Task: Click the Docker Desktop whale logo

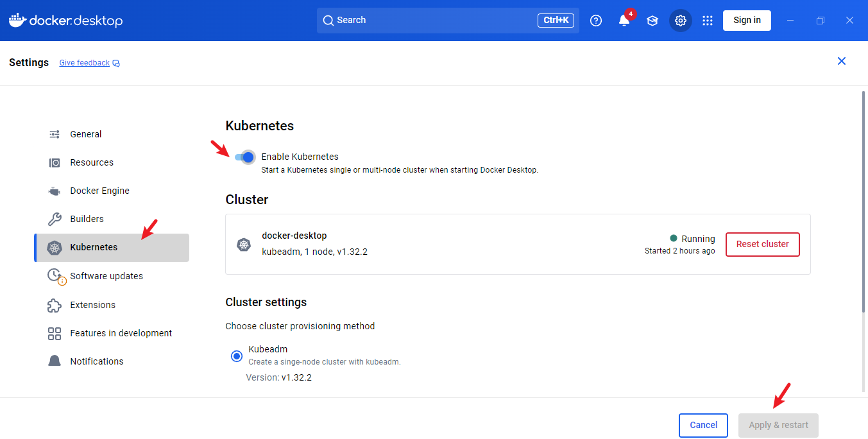Action: [17, 20]
